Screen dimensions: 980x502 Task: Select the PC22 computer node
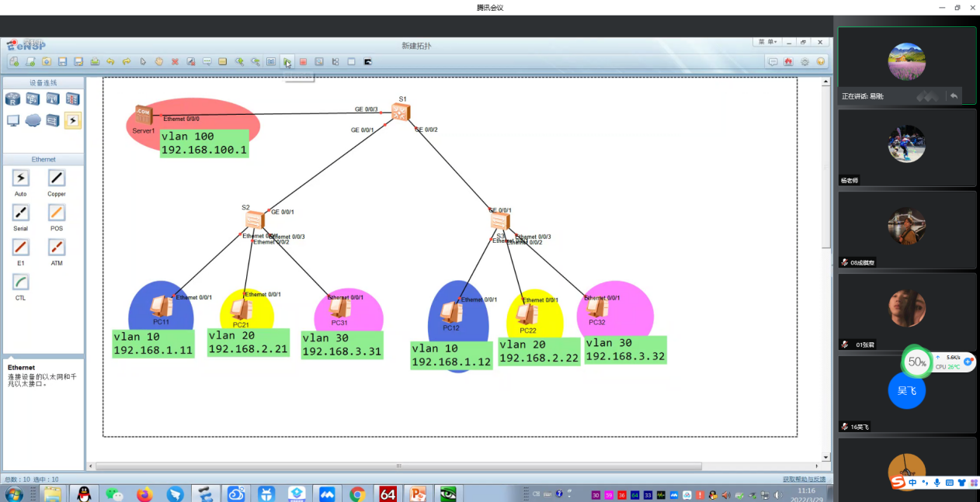pos(528,315)
